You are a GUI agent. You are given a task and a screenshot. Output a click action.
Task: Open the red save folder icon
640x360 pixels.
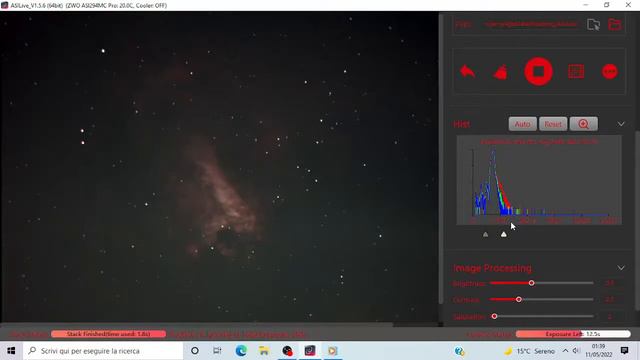coord(615,24)
